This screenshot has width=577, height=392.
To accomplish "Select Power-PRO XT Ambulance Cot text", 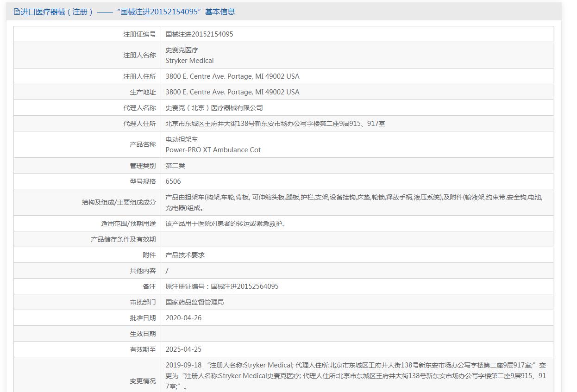I will 213,150.
